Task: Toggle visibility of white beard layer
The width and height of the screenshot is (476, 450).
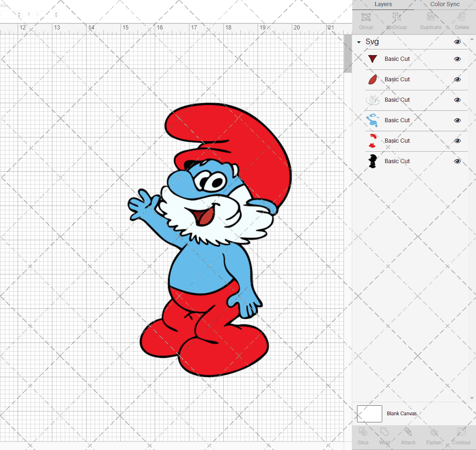Action: [x=457, y=100]
